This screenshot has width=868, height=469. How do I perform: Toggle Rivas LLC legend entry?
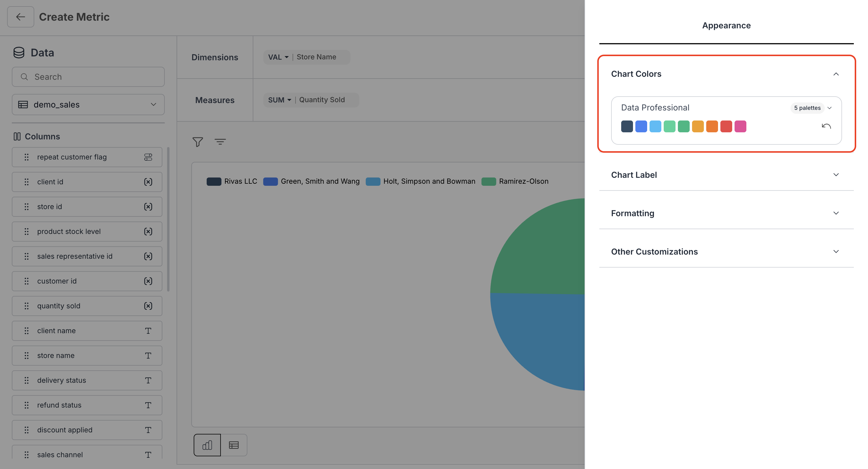232,181
